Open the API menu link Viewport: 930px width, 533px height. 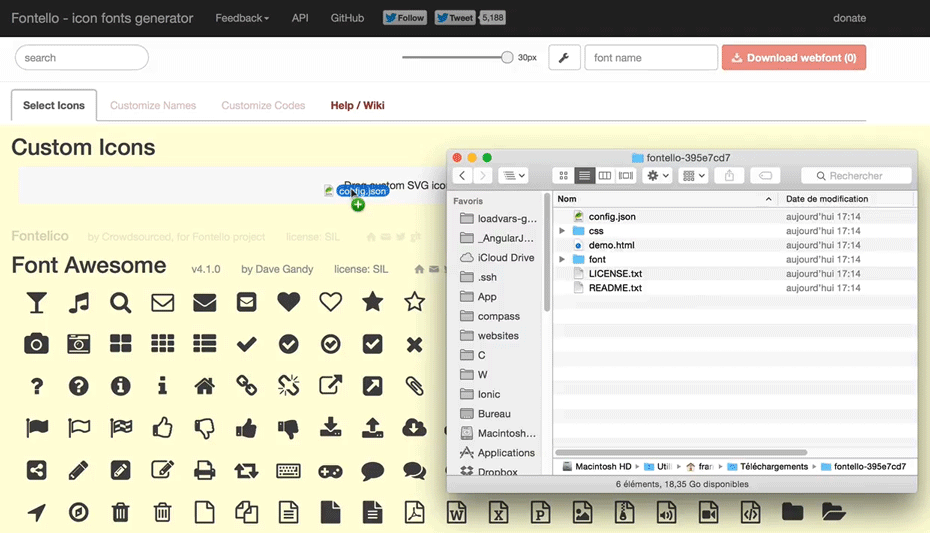(x=300, y=18)
